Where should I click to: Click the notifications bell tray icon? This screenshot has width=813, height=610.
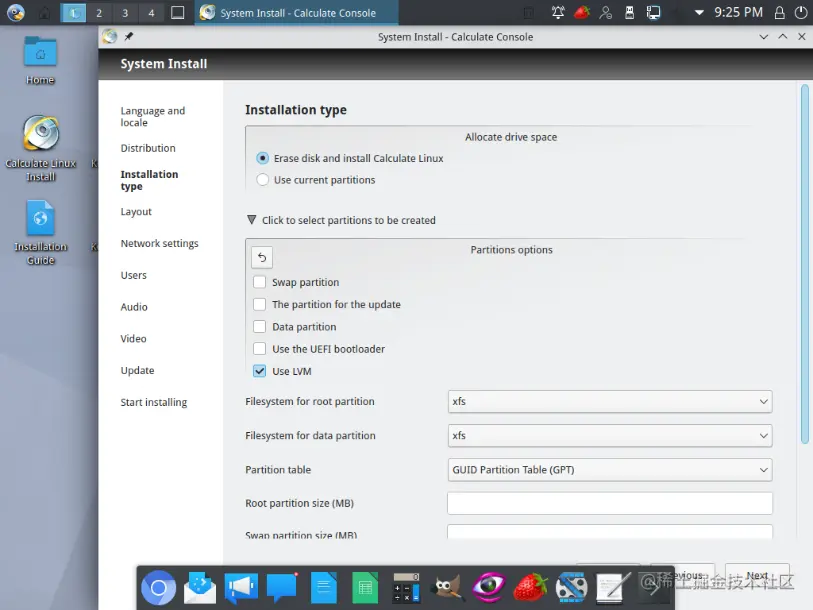558,12
